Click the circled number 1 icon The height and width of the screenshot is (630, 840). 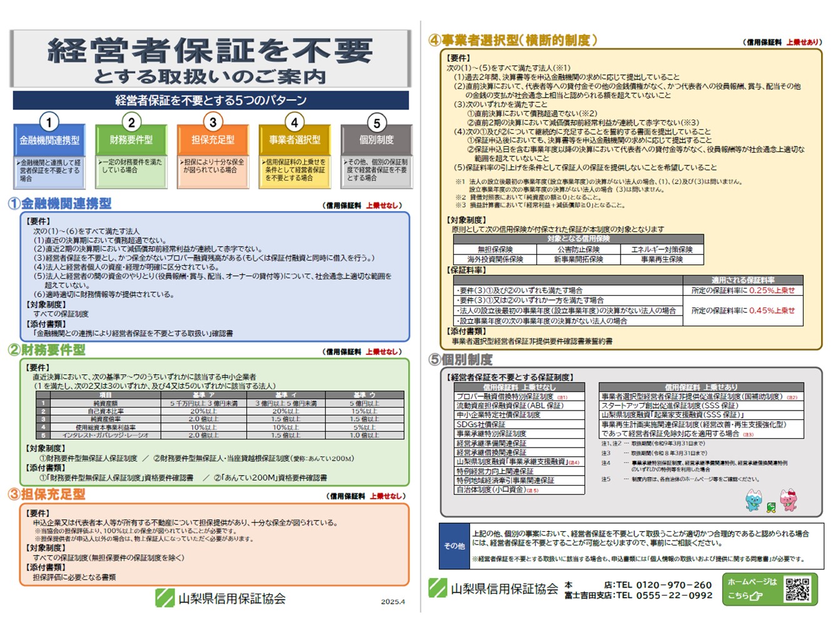point(49,122)
